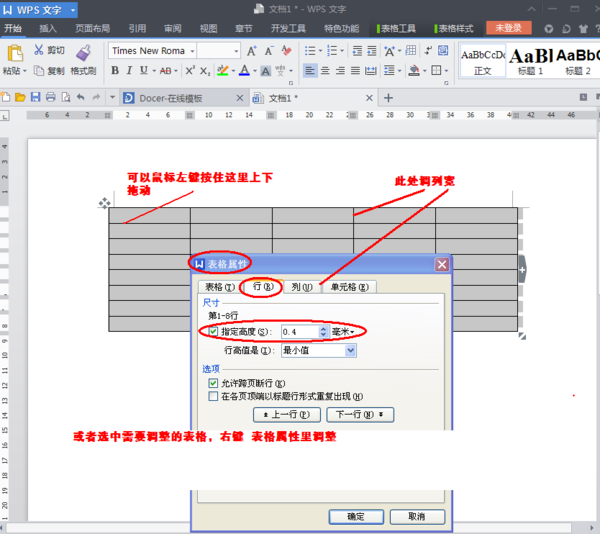Image resolution: width=600 pixels, height=534 pixels.
Task: Align text left
Action: [x=310, y=71]
